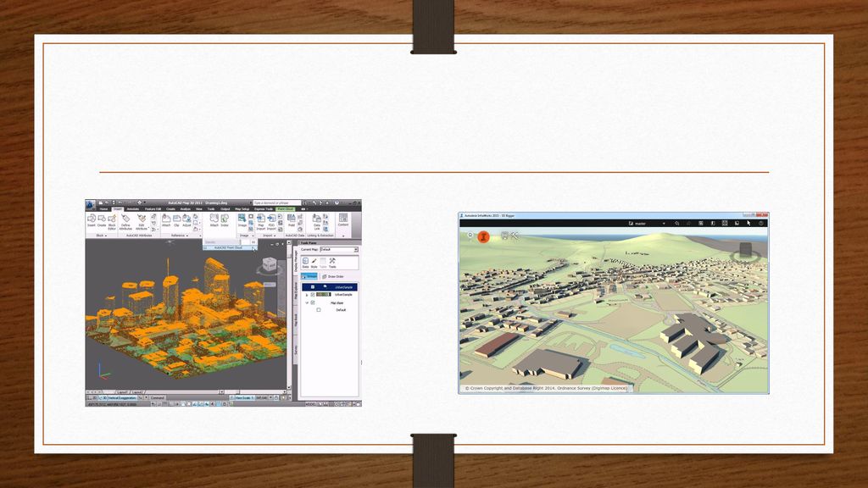Toggle the Default layer checkbox

[x=319, y=310]
